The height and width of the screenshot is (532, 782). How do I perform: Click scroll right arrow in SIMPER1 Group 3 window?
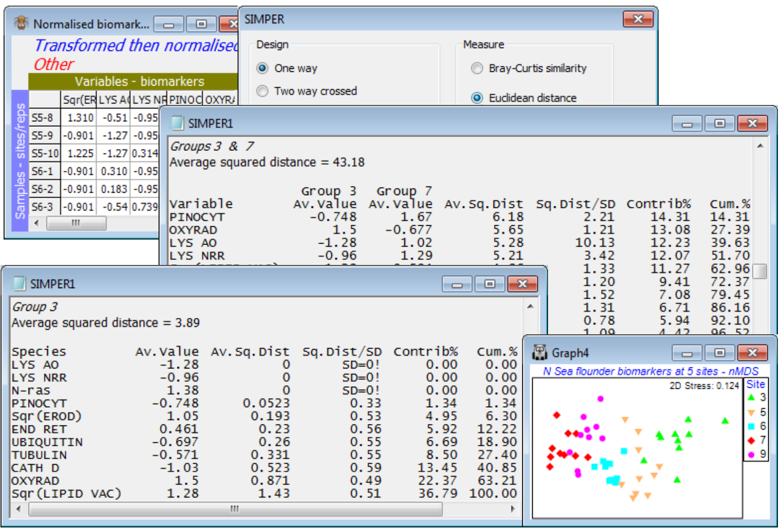[x=512, y=509]
